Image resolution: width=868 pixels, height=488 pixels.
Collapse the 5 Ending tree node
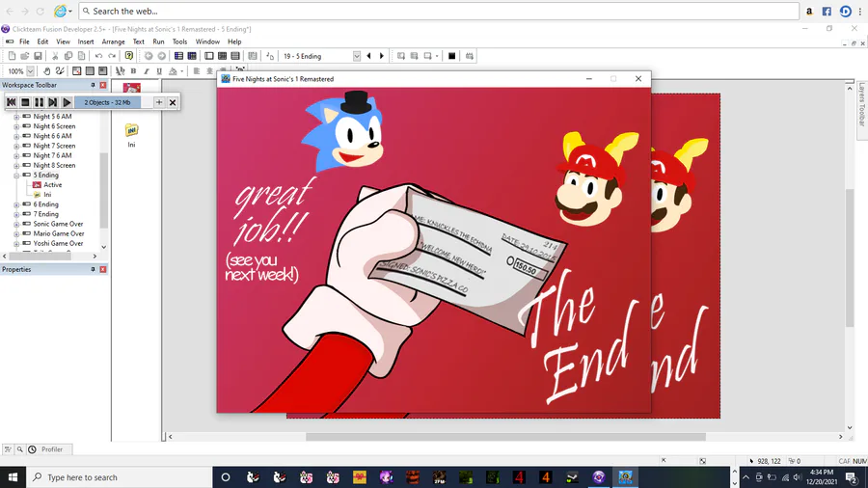point(16,176)
